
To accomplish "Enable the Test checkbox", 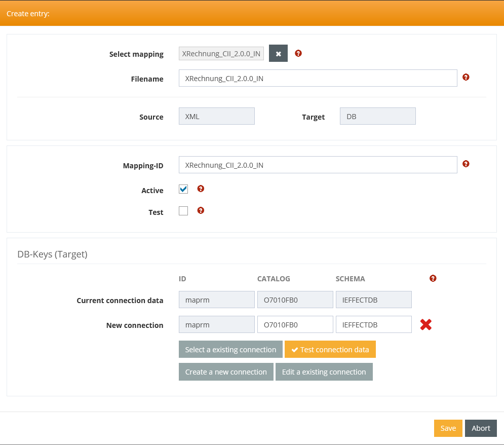I will (x=183, y=211).
